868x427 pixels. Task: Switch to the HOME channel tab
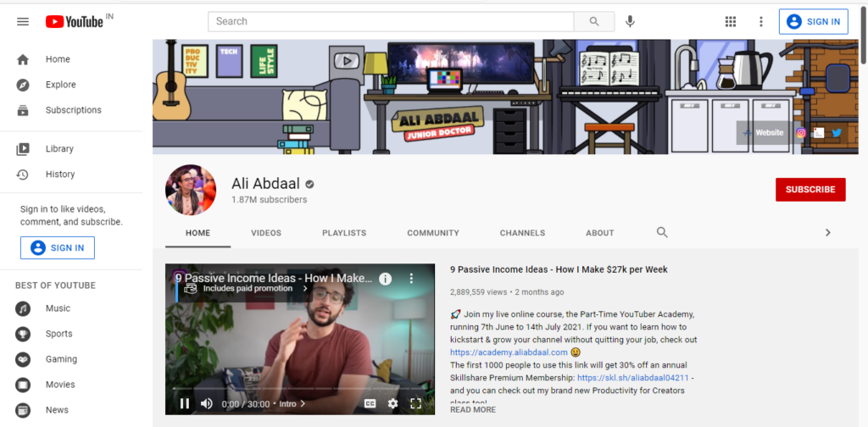pos(198,233)
